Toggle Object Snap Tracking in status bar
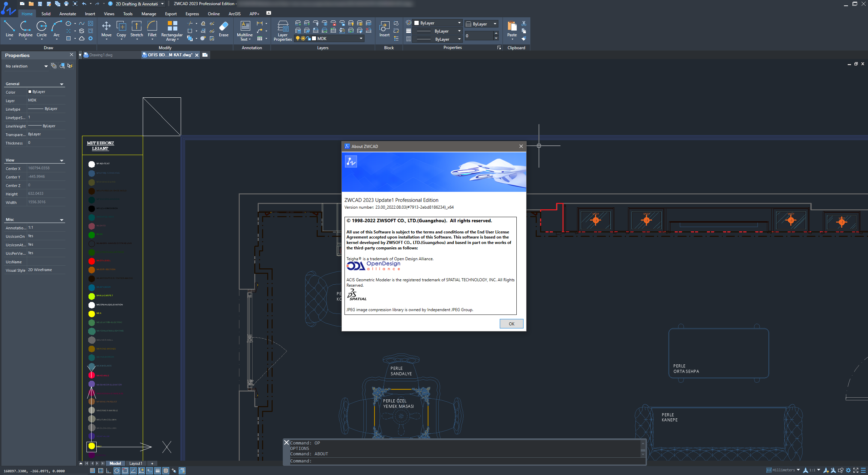Viewport: 868px width, 475px height. click(133, 471)
